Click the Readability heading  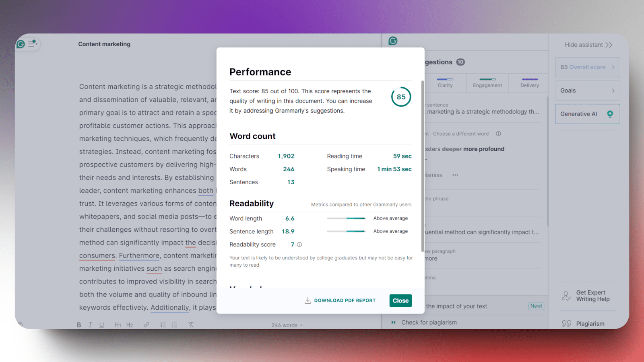[252, 204]
